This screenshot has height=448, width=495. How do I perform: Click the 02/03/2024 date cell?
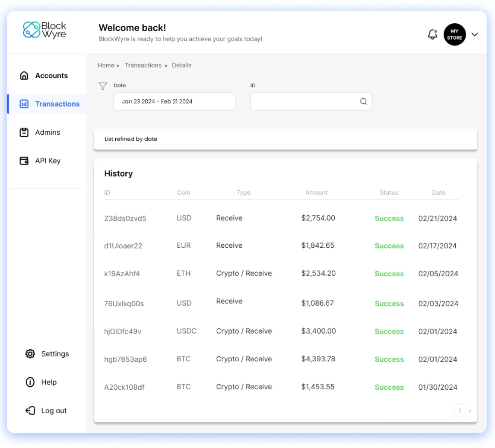click(x=438, y=303)
